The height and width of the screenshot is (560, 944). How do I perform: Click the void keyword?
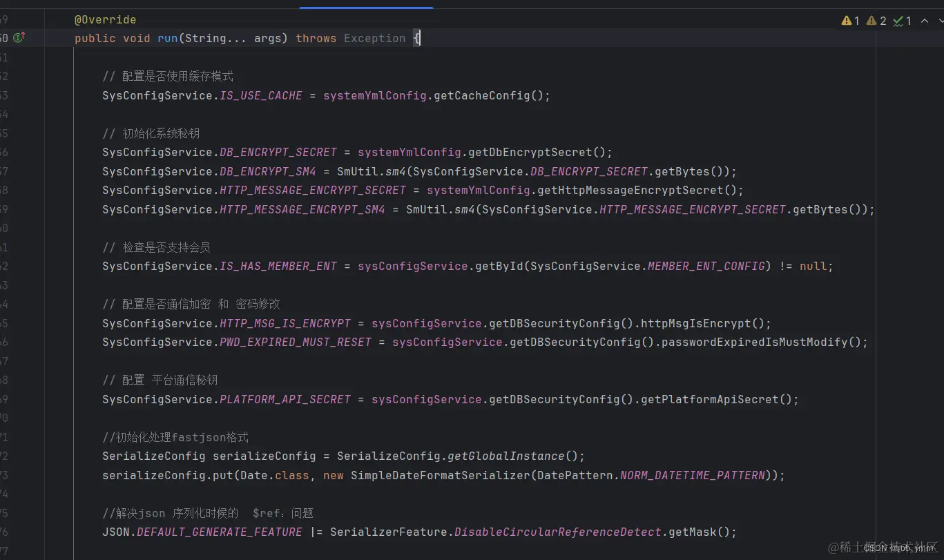click(137, 38)
